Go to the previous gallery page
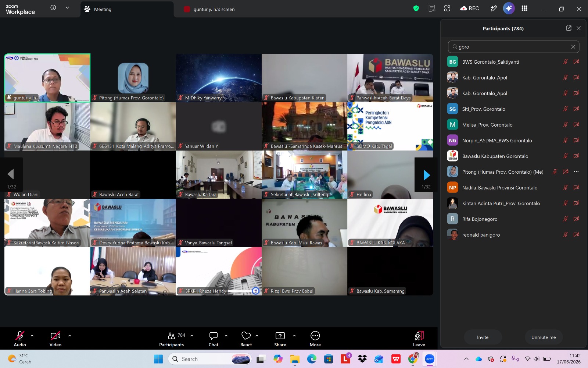This screenshot has height=368, width=588. [11, 174]
